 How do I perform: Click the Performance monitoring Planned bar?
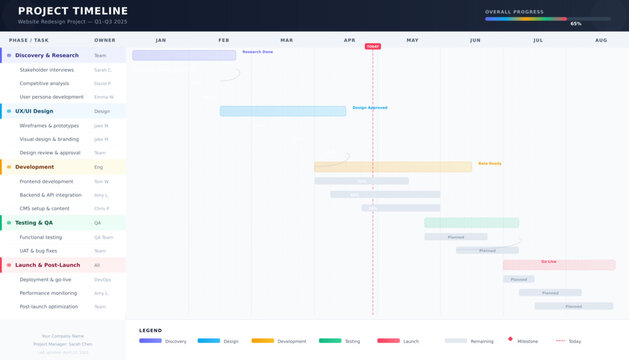550,293
